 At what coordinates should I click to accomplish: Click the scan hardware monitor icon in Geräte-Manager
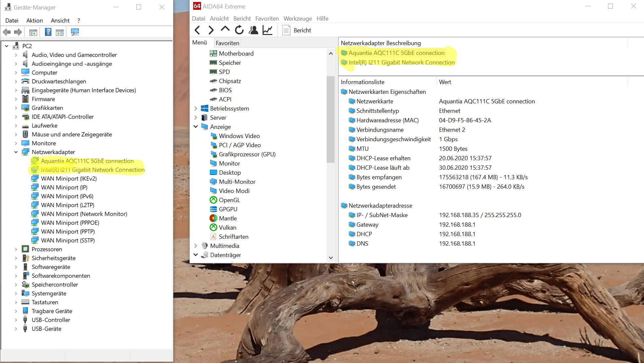click(x=75, y=32)
